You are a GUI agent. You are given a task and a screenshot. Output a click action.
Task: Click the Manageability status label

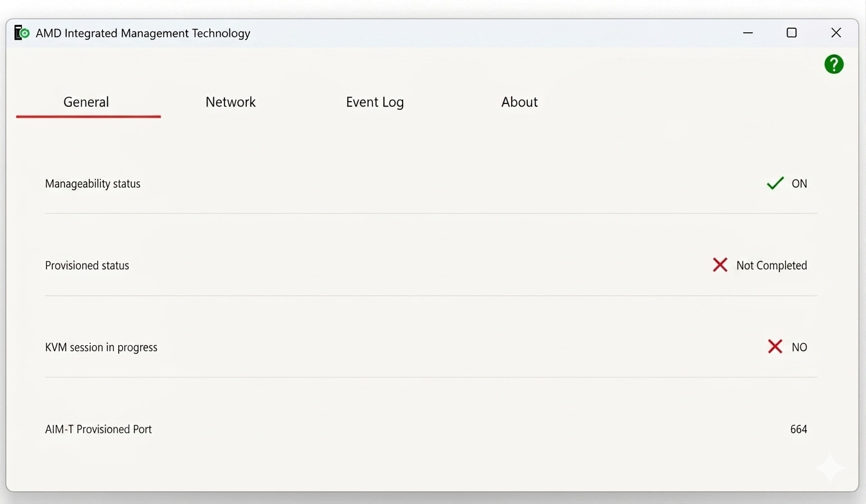[93, 184]
